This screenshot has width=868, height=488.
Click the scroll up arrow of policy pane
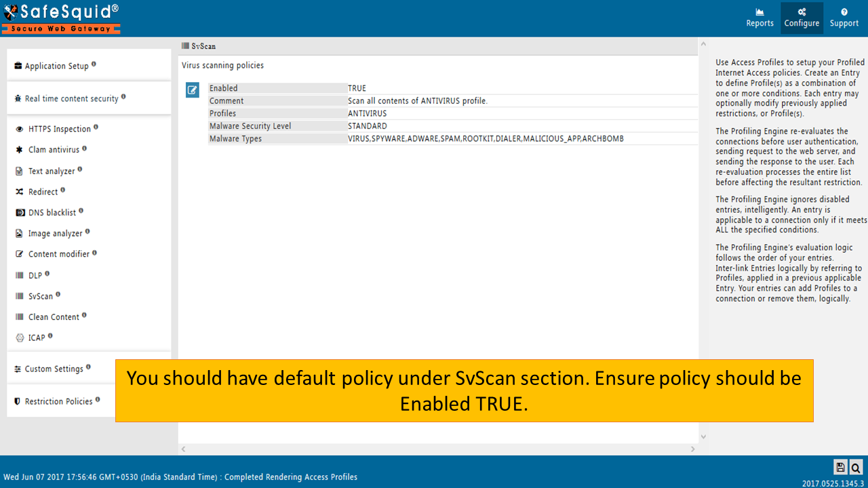[x=703, y=45]
